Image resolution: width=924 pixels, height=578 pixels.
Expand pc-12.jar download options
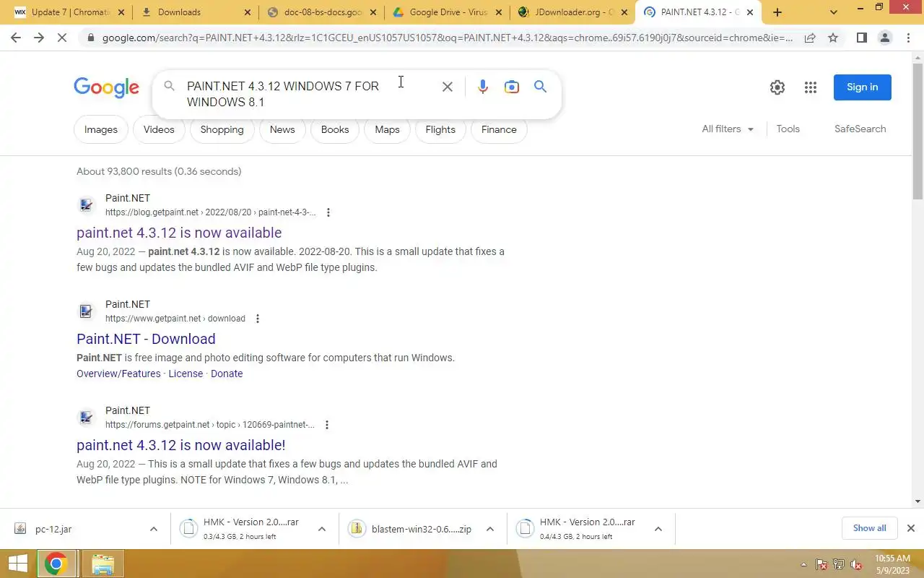[153, 529]
